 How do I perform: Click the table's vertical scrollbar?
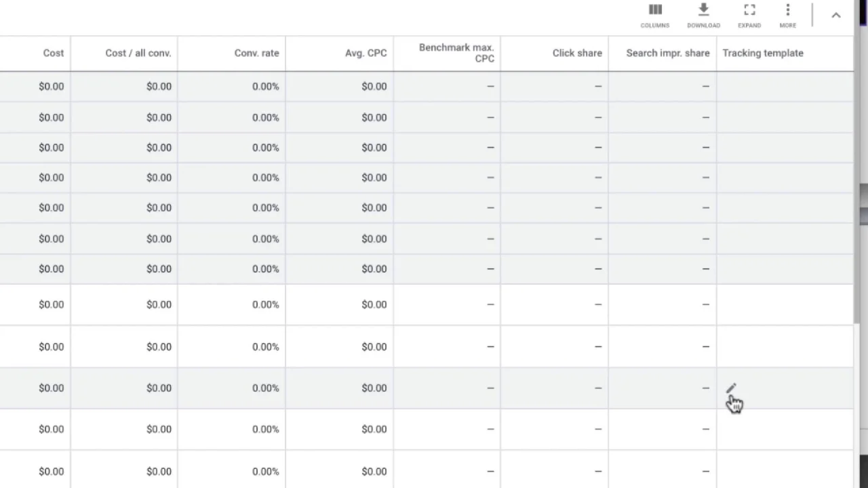pyautogui.click(x=857, y=203)
